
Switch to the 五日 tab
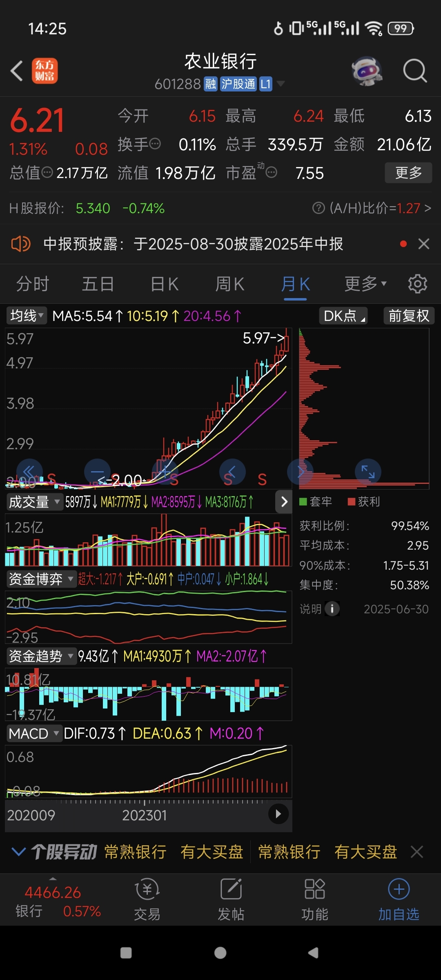coord(98,284)
